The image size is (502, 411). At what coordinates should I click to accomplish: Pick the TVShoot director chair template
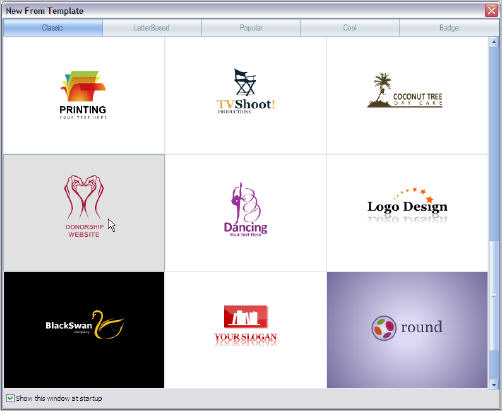pyautogui.click(x=246, y=96)
